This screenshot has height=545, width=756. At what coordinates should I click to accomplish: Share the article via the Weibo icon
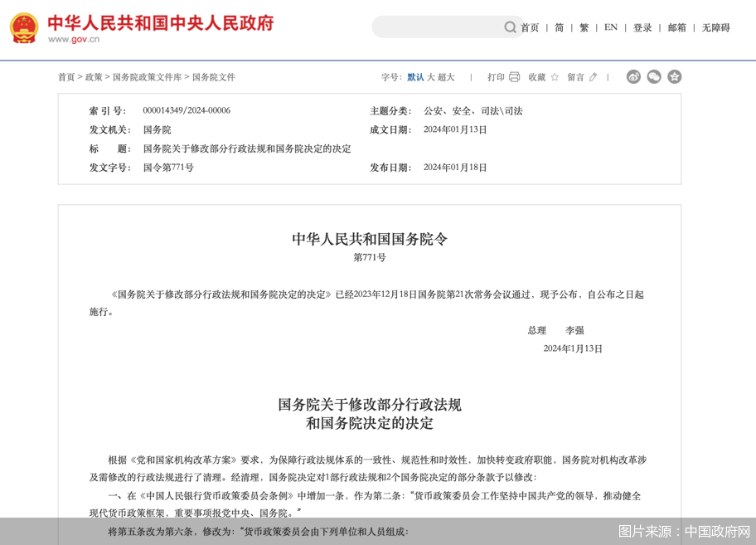(x=633, y=76)
